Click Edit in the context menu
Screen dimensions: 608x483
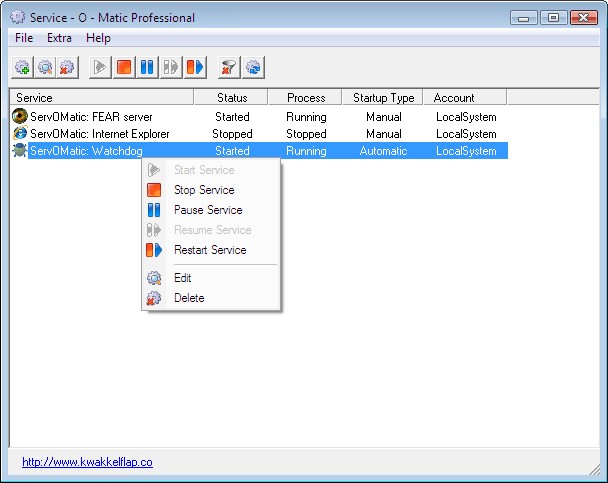tap(182, 278)
